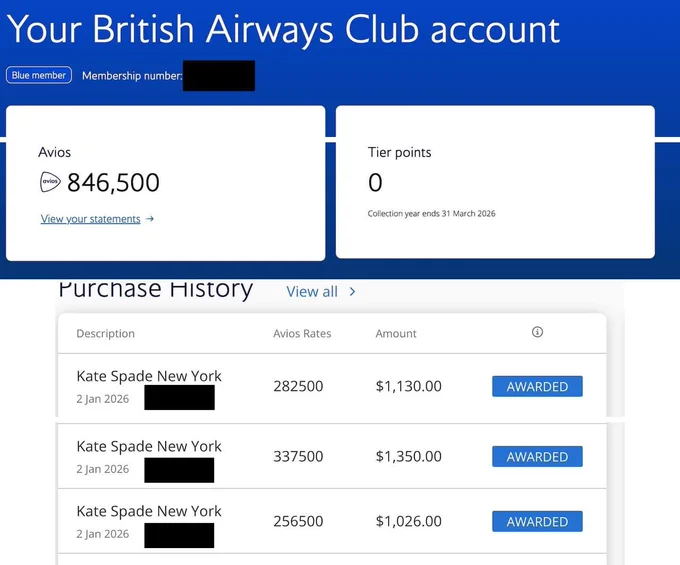This screenshot has height=565, width=680.
Task: Select the 256500 Avios Kate Spade row
Action: tap(332, 521)
